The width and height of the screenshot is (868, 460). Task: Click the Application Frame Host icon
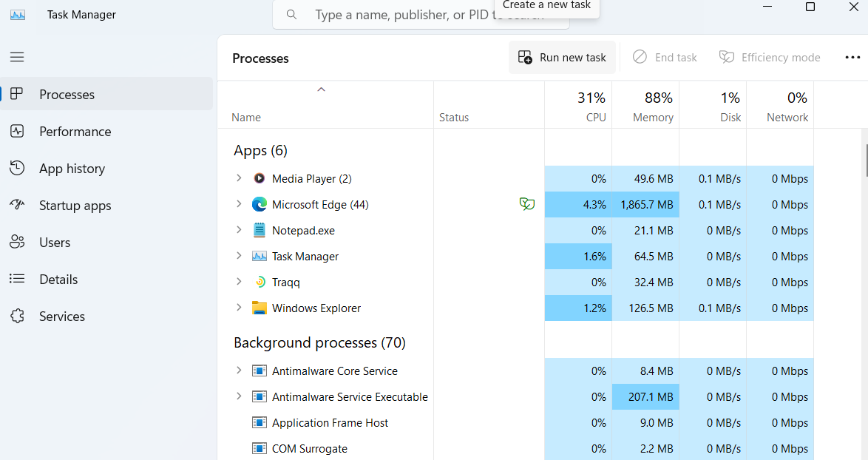pos(259,423)
